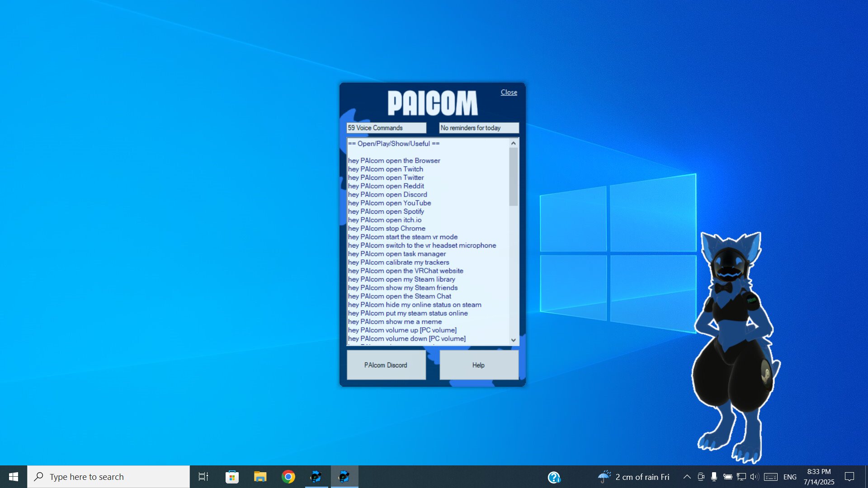Click the 59 Voice Commands field
Image resolution: width=868 pixels, height=488 pixels.
pyautogui.click(x=386, y=128)
